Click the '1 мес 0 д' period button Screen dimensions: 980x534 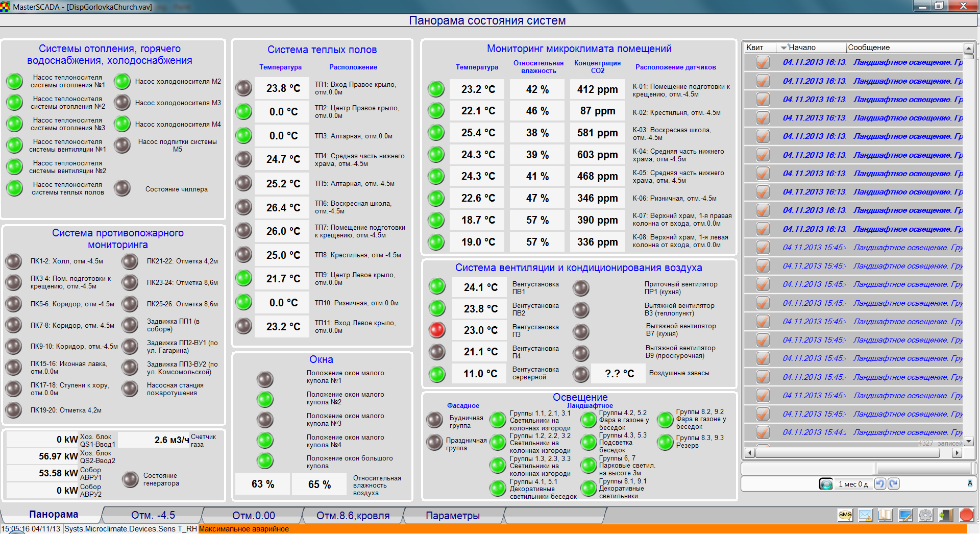pyautogui.click(x=852, y=484)
